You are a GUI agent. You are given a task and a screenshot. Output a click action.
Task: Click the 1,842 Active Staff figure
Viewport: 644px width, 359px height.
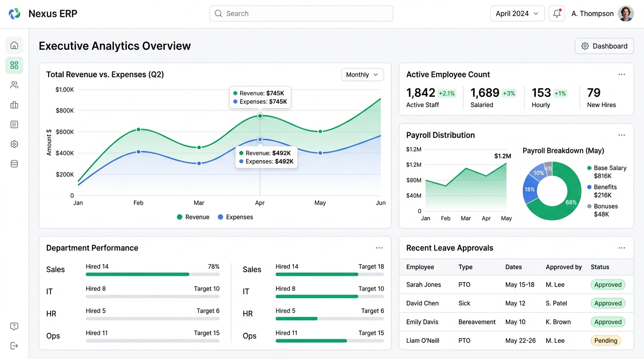click(x=421, y=93)
